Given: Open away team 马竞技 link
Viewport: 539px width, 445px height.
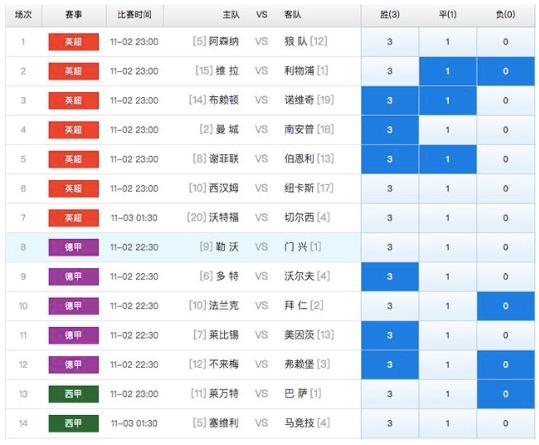Looking at the screenshot, I should 299,423.
